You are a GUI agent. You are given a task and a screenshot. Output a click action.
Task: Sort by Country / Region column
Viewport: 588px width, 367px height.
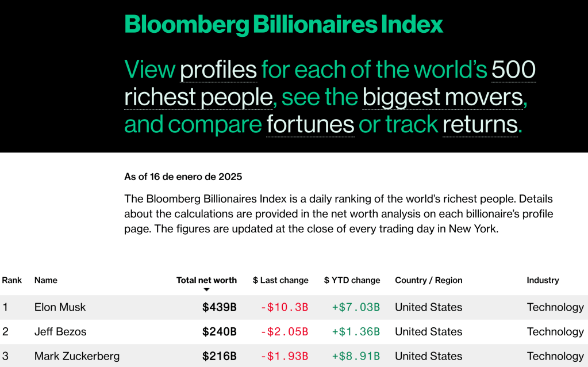tap(428, 280)
